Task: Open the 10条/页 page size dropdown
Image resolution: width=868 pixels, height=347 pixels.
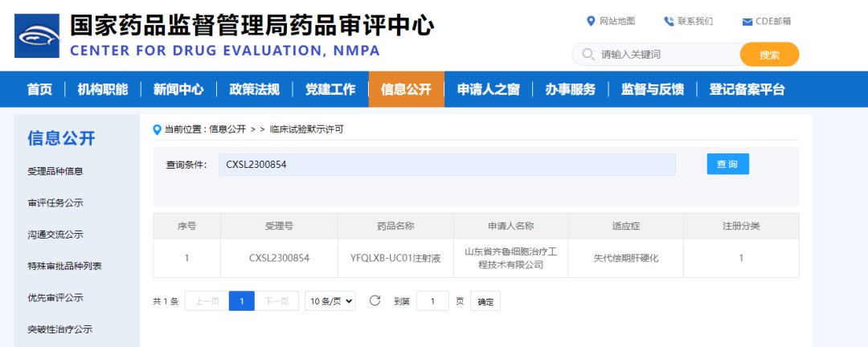Action: click(x=330, y=301)
